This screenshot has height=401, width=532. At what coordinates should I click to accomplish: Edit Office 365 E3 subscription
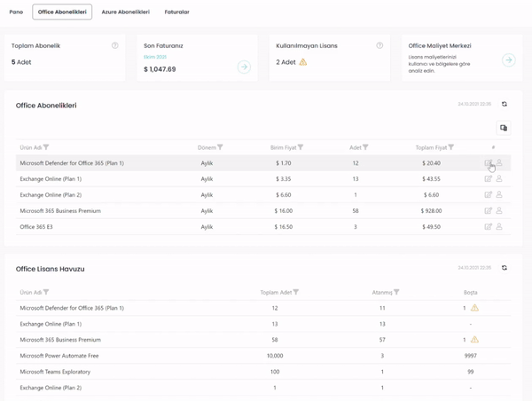click(489, 227)
